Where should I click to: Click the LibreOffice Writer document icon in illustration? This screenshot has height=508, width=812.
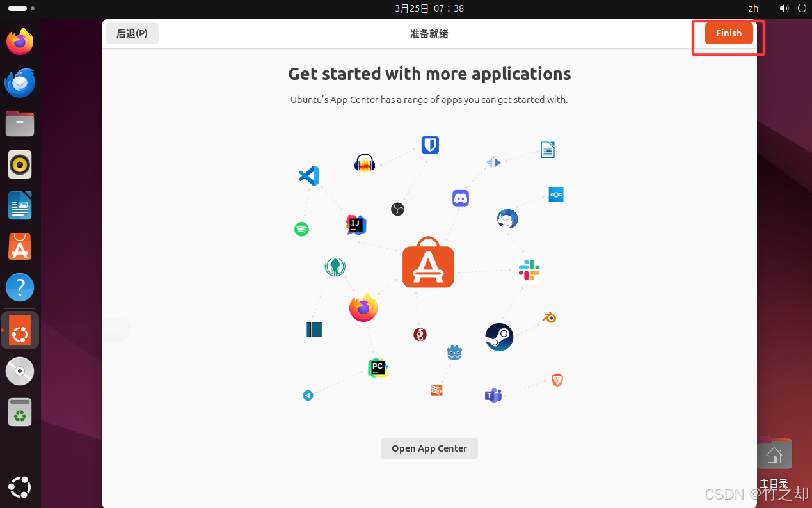[548, 150]
